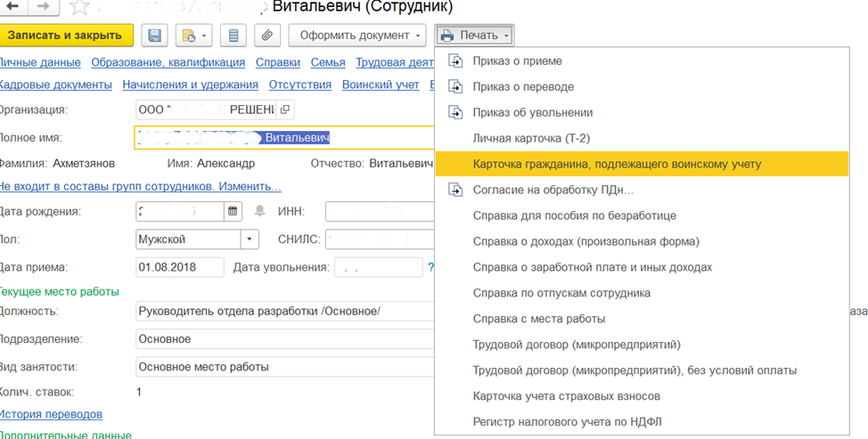Click the Текущее место работы heading
Screen dimensions: 868x439
coord(59,291)
